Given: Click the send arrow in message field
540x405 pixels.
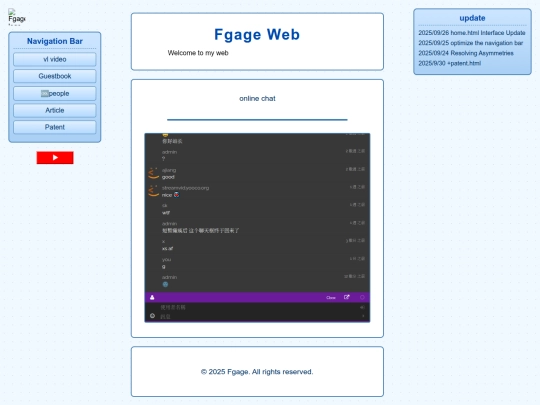Looking at the screenshot, I should 363,316.
